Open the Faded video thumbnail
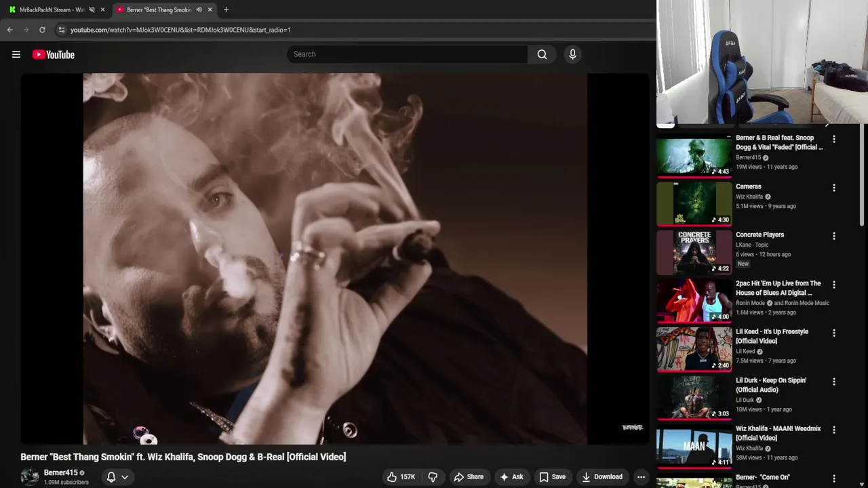868x488 pixels. pyautogui.click(x=694, y=156)
